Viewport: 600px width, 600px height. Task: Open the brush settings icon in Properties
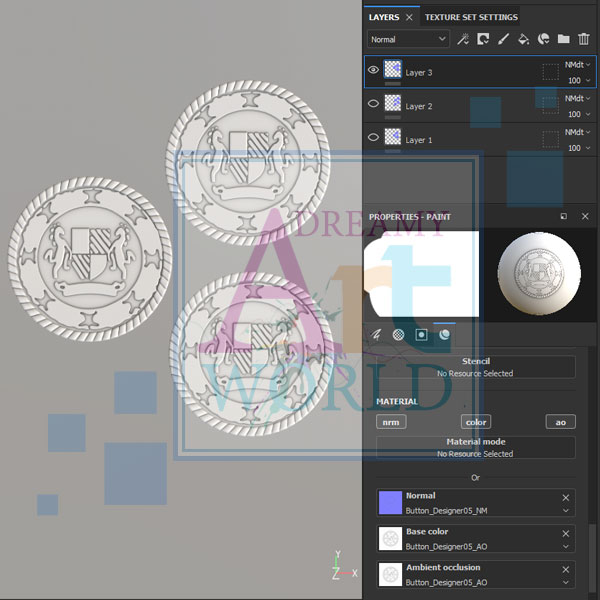377,335
